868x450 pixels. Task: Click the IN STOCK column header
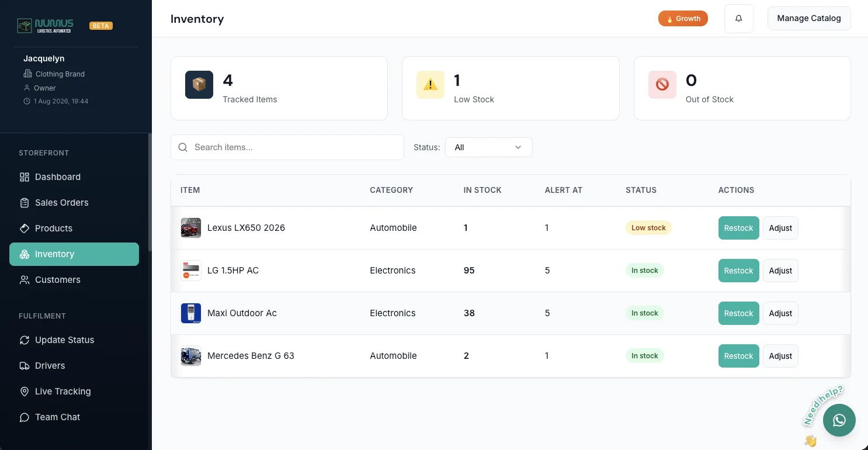[x=482, y=190]
